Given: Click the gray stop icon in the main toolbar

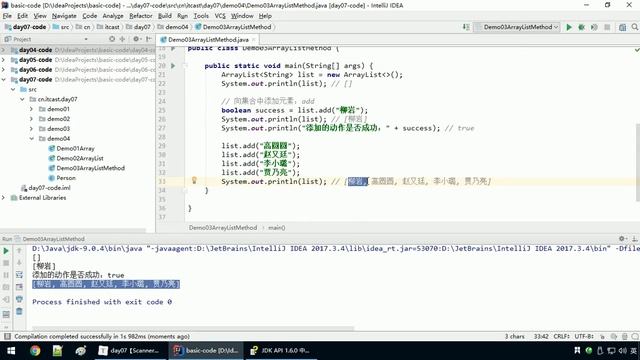Looking at the screenshot, I should (607, 27).
